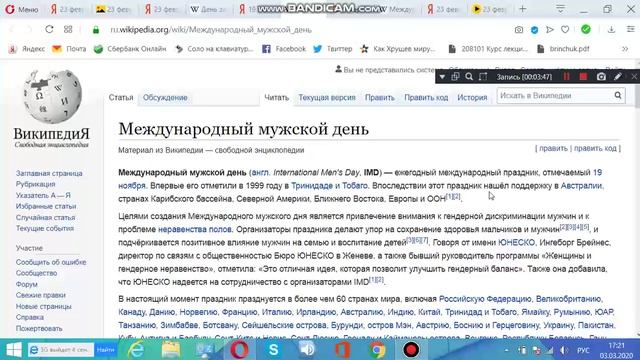Open Случайная статья sidebar link

45,218
